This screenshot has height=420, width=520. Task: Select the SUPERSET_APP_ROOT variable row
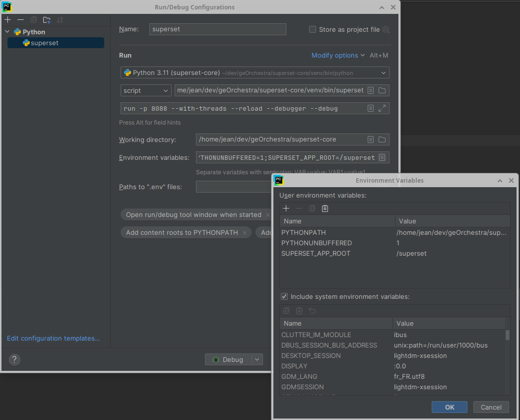coord(394,254)
